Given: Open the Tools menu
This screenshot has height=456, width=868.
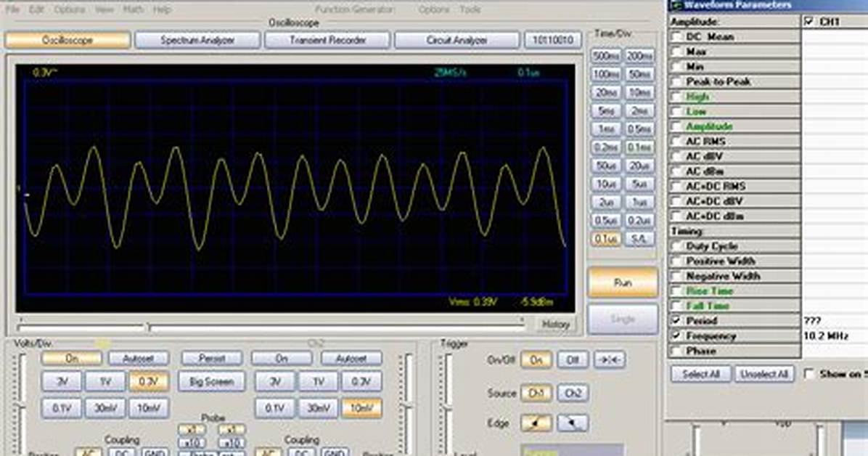Looking at the screenshot, I should 470,9.
